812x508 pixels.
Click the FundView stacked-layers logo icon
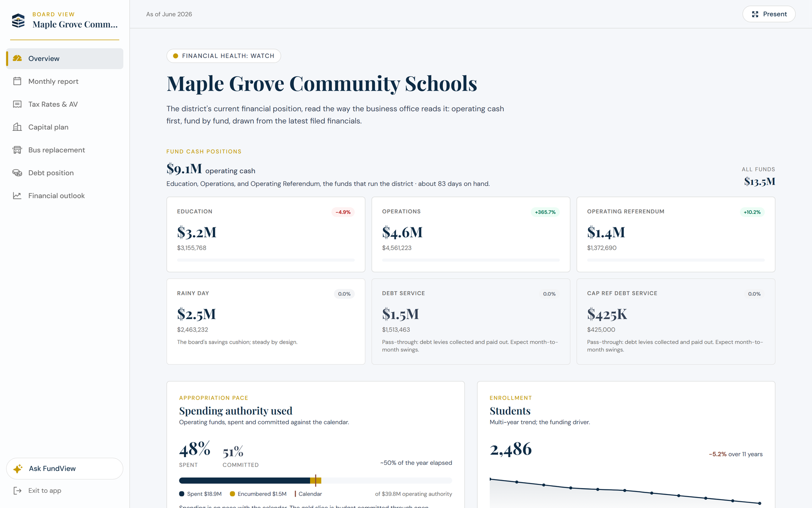[x=18, y=20]
